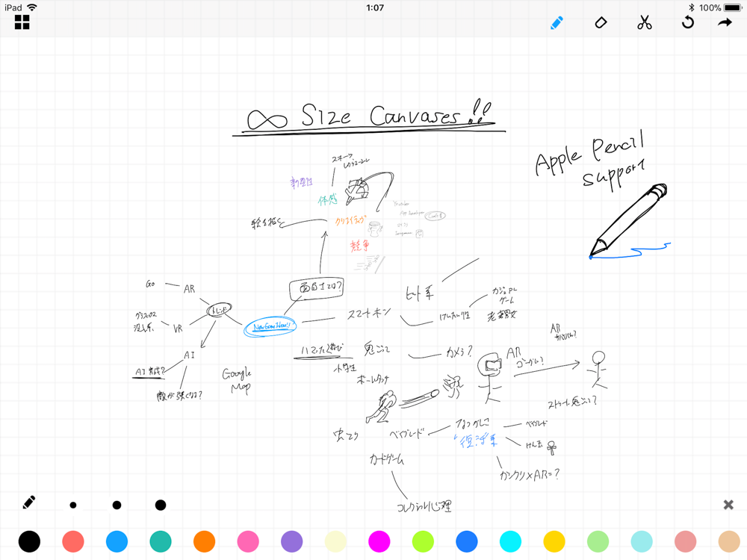Select the blue pencil drawing tool

tap(557, 23)
